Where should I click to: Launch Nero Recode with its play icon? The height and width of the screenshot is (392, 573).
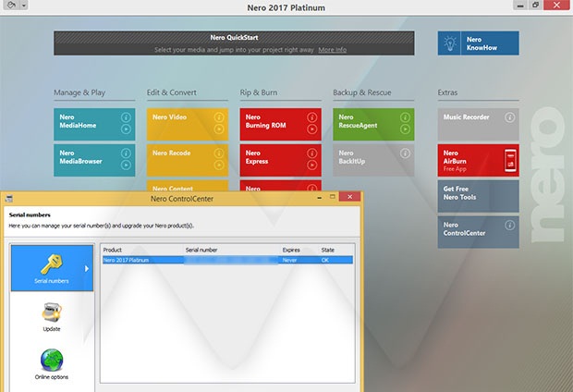(x=219, y=165)
